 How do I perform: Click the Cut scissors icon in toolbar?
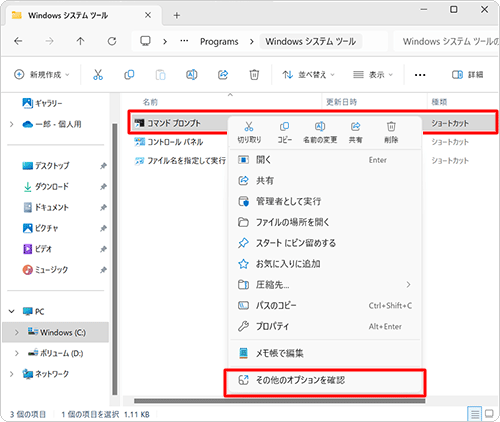(98, 74)
